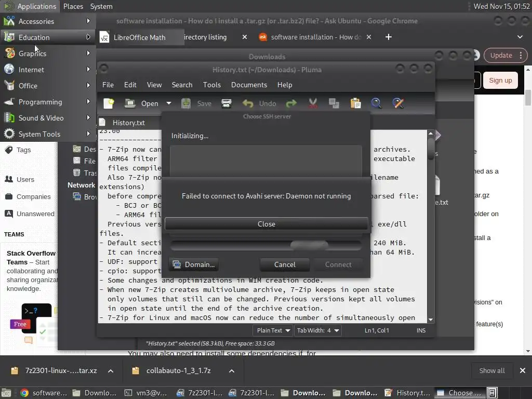
Task: Open the Edit menu in Pluma
Action: point(130,85)
